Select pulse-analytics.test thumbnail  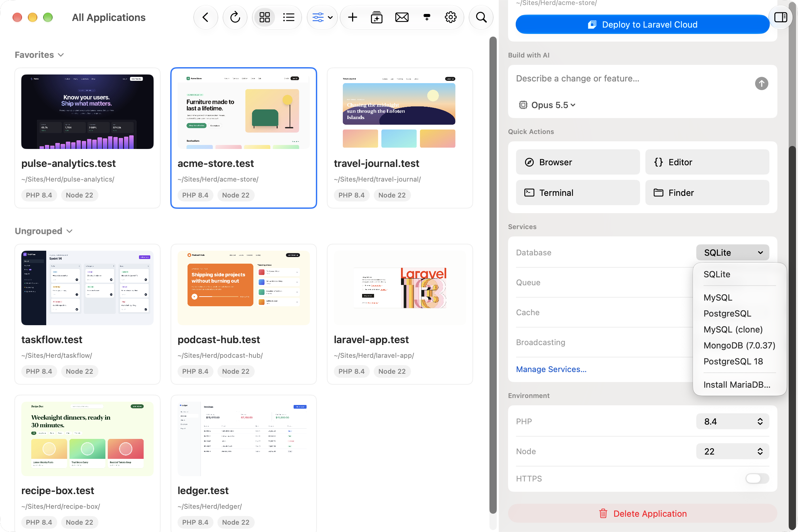pyautogui.click(x=87, y=112)
